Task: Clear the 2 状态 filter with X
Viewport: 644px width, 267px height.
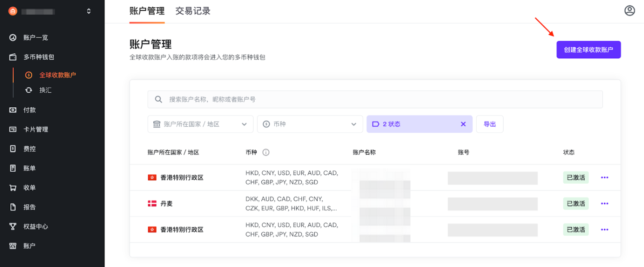Action: click(x=463, y=124)
